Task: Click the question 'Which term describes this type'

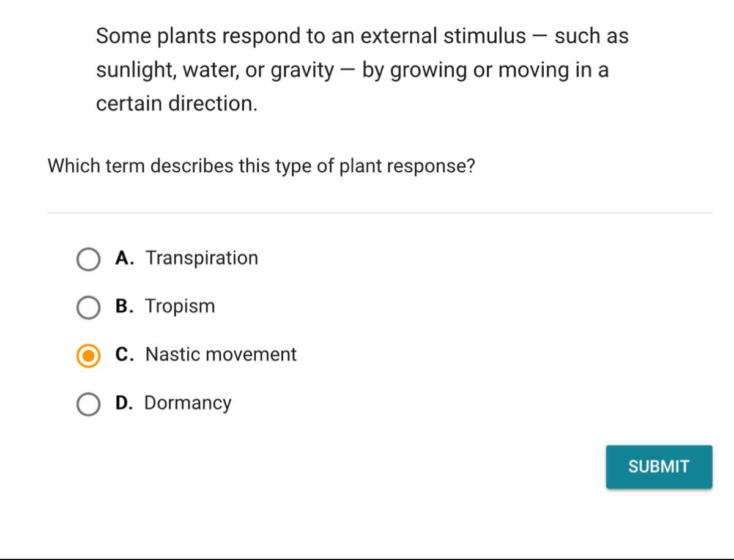Action: (x=261, y=166)
